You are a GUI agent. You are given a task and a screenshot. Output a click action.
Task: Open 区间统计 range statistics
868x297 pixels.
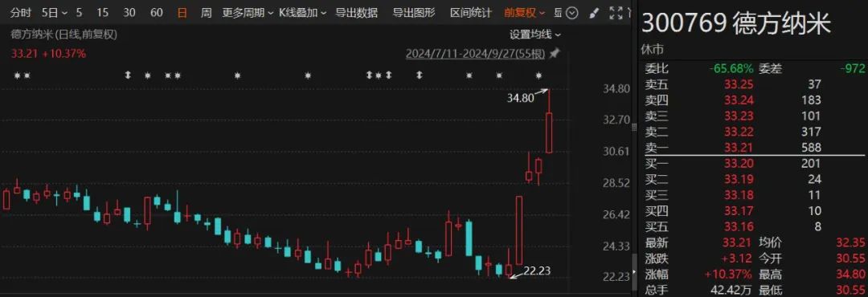(x=470, y=13)
